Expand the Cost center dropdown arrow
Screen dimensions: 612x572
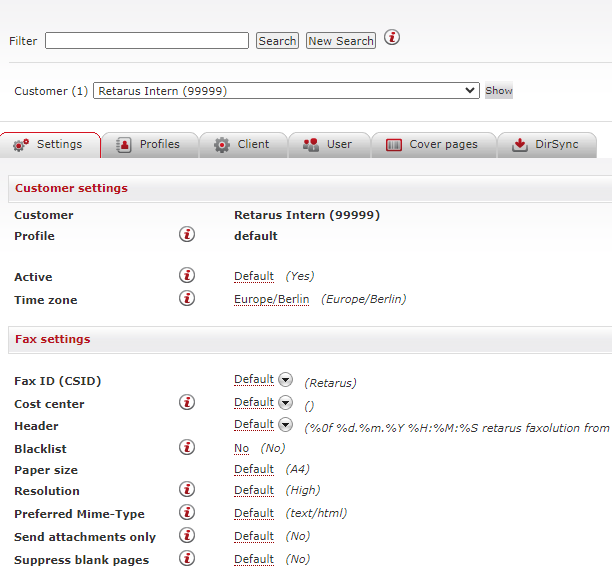tap(285, 403)
